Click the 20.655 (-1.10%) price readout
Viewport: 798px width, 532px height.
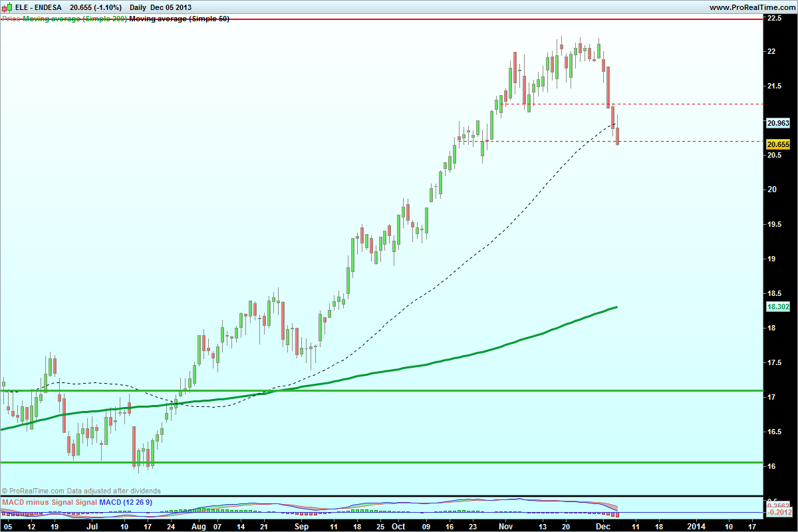coord(95,7)
